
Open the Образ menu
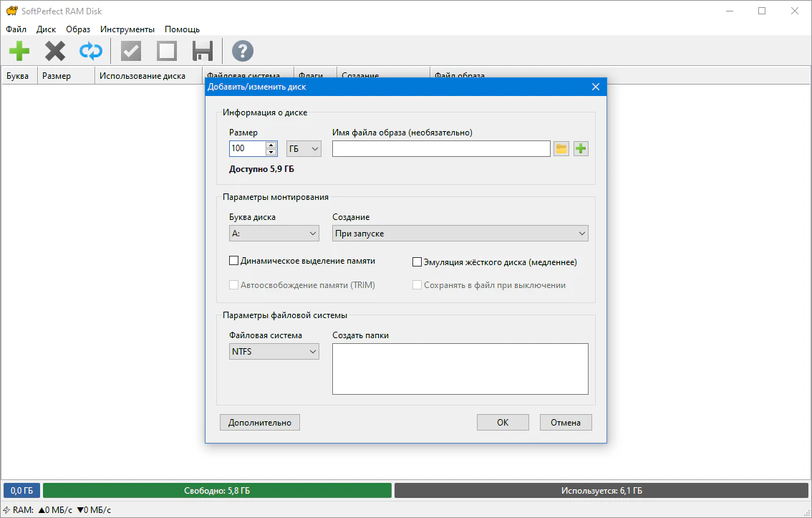tap(78, 29)
